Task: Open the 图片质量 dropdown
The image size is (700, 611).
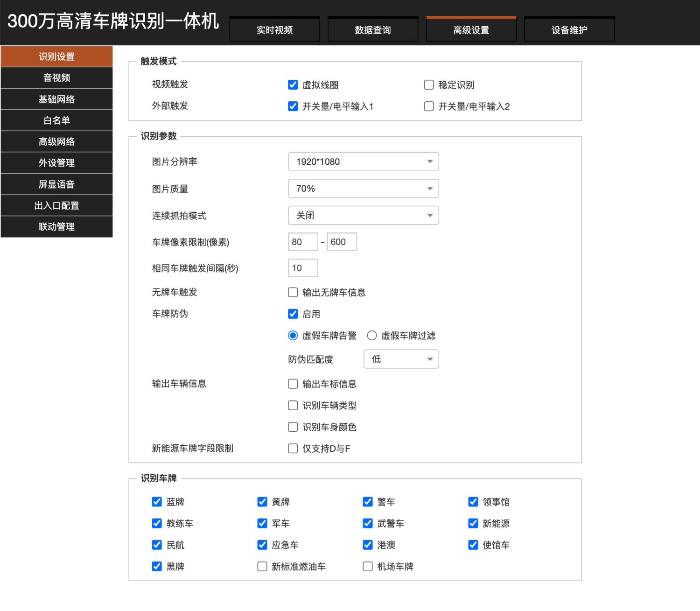Action: tap(363, 189)
